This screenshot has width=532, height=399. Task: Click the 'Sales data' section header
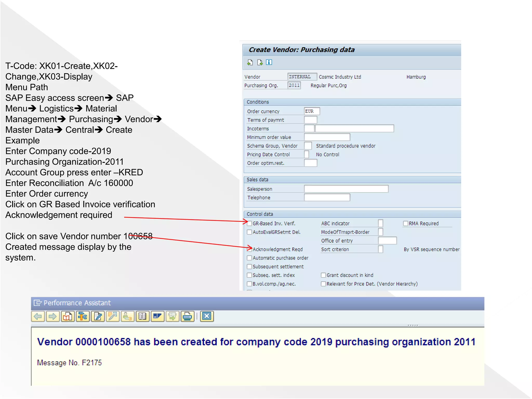[x=352, y=179]
